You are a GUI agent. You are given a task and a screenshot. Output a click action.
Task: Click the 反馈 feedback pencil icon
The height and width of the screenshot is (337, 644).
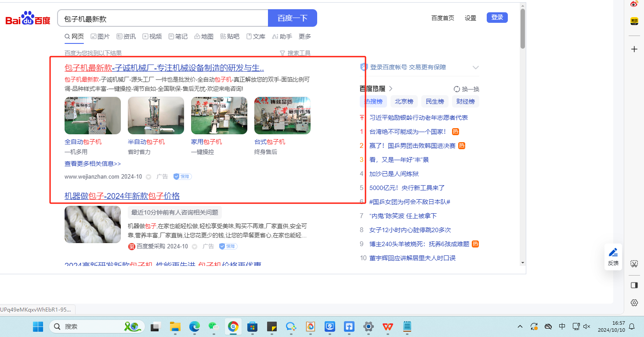click(x=613, y=252)
